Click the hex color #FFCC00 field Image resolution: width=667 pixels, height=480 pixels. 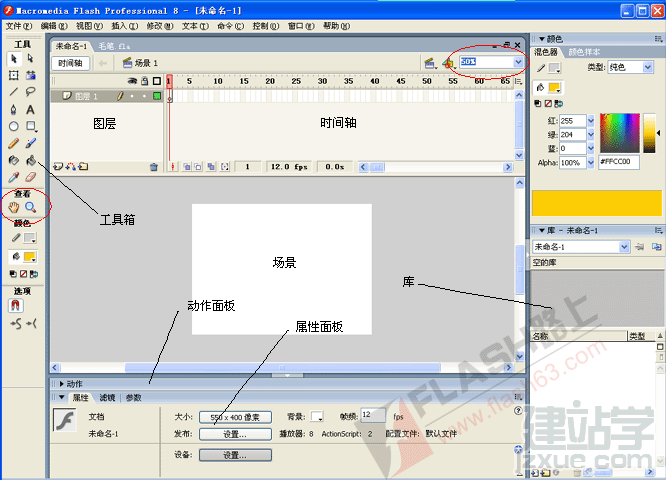[x=619, y=162]
